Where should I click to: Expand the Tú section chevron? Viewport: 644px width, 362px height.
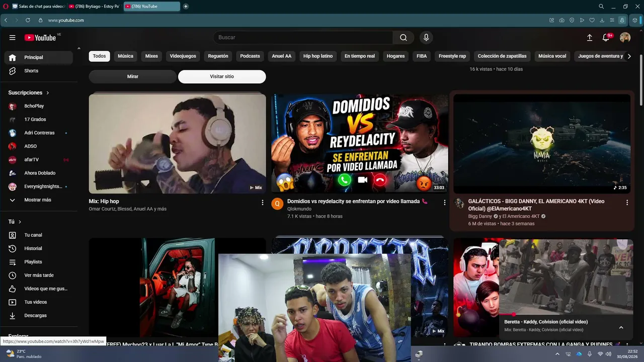pos(20,222)
